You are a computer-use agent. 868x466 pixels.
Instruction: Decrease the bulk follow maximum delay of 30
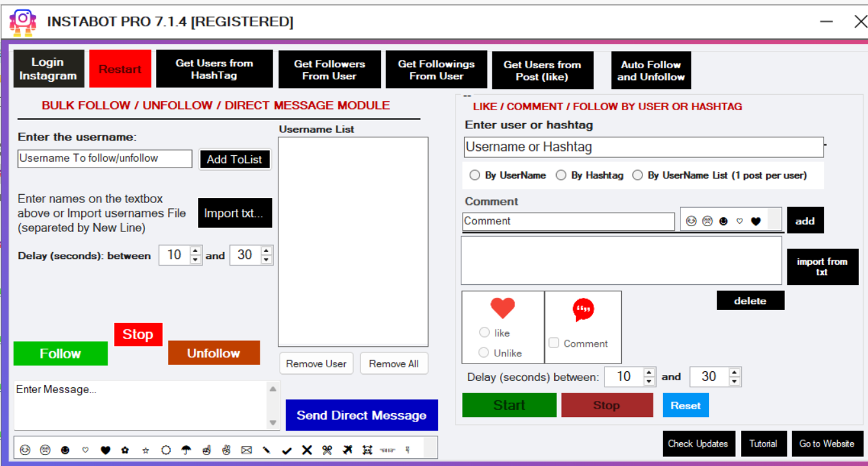(x=267, y=260)
